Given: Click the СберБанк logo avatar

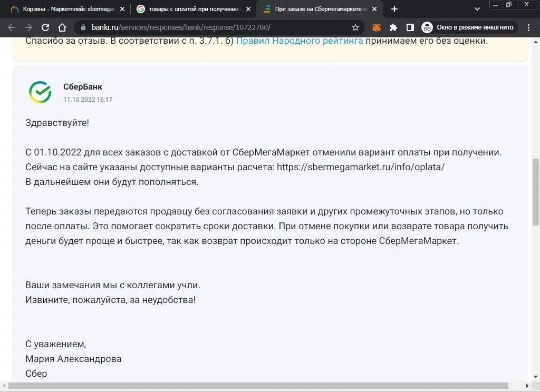Looking at the screenshot, I should pos(40,92).
